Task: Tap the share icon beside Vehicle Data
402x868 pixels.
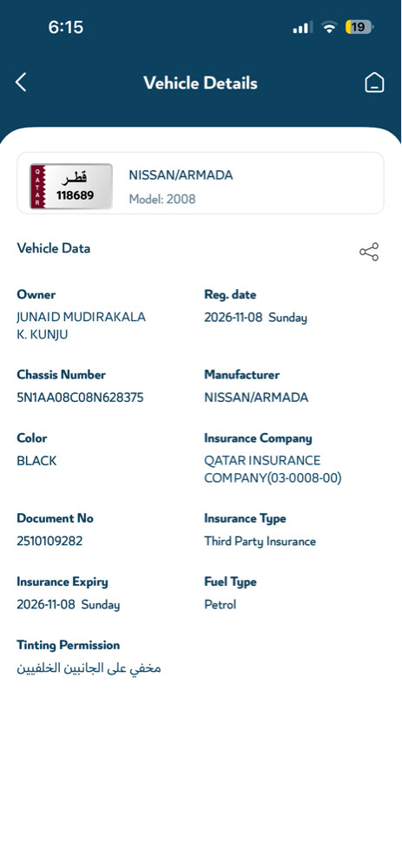Action: 369,252
